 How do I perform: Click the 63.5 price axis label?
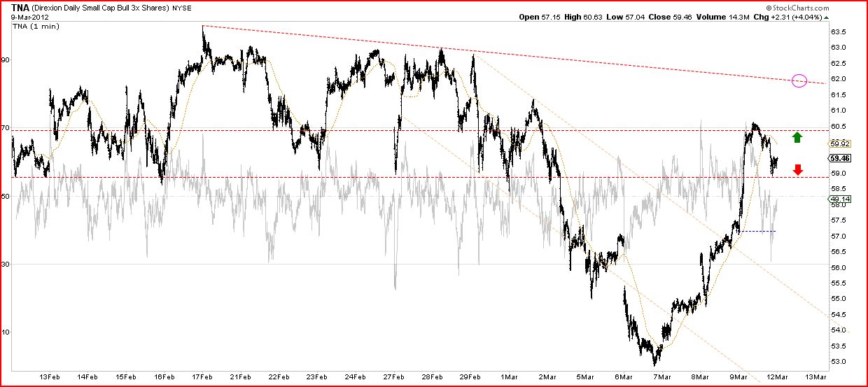(839, 32)
